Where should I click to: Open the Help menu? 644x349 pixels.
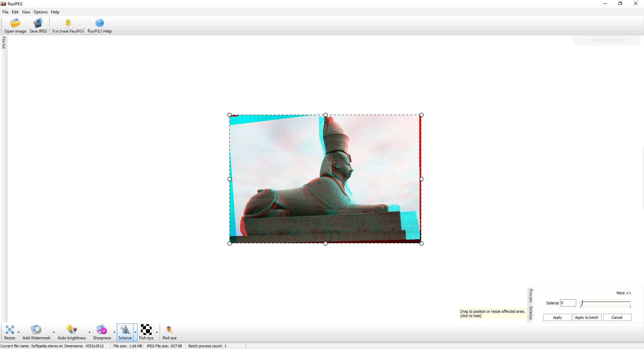point(55,12)
